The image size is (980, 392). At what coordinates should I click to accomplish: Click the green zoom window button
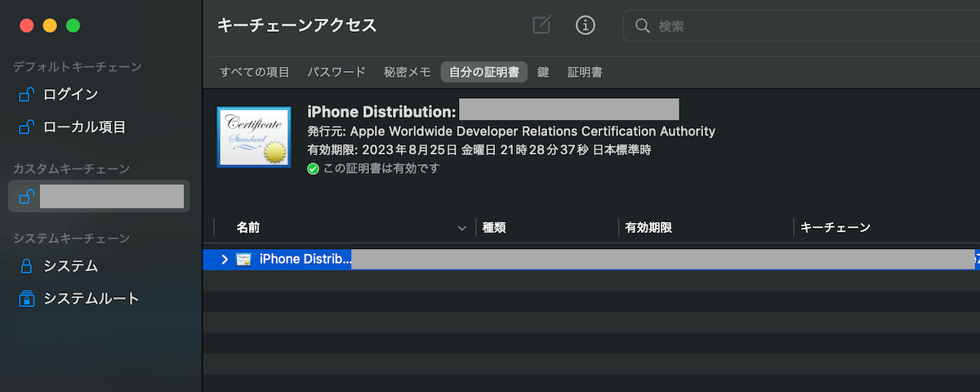click(73, 25)
